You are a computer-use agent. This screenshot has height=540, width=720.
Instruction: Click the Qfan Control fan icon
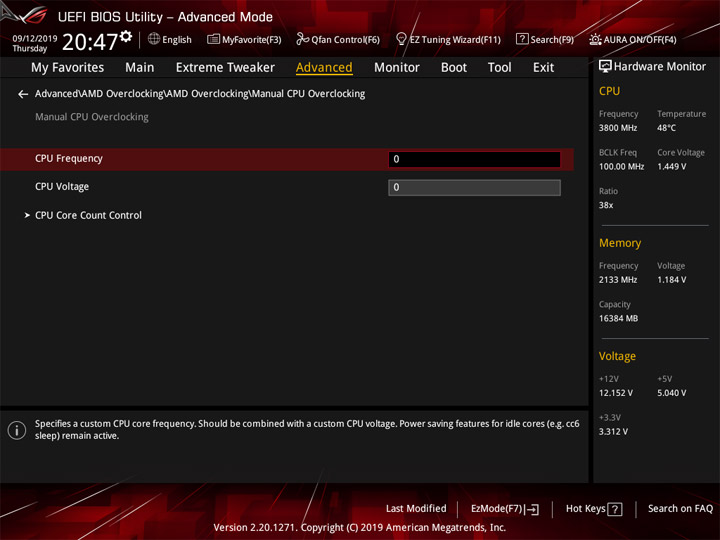pos(302,39)
